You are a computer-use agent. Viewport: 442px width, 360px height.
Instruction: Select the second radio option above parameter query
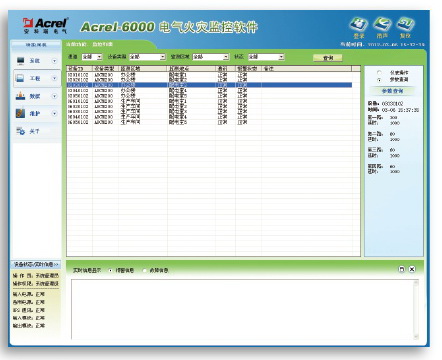pyautogui.click(x=379, y=80)
